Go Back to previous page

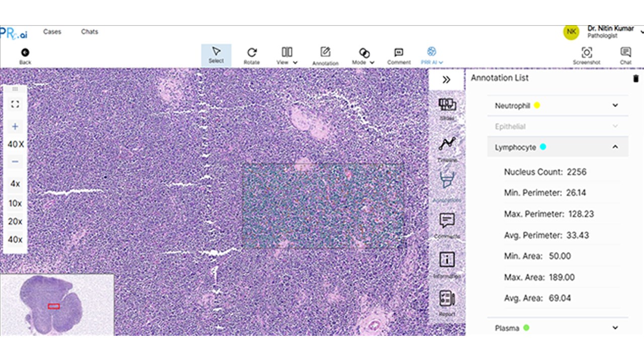click(x=25, y=56)
